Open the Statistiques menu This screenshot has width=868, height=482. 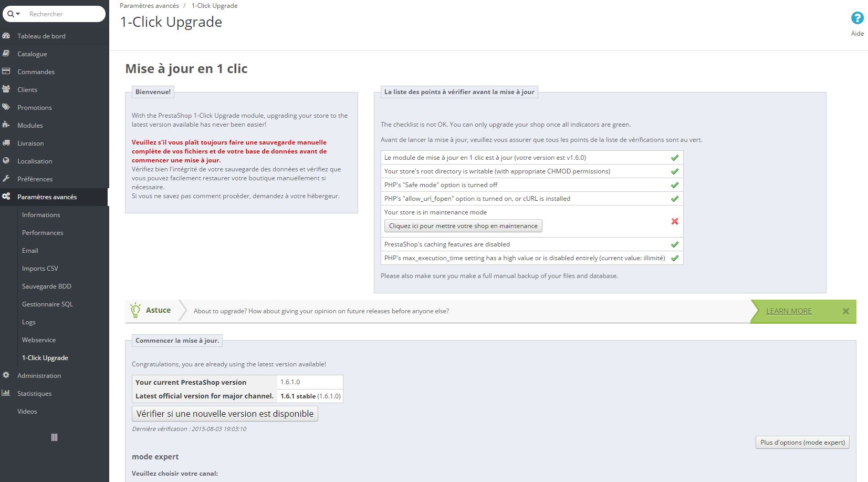(x=34, y=394)
